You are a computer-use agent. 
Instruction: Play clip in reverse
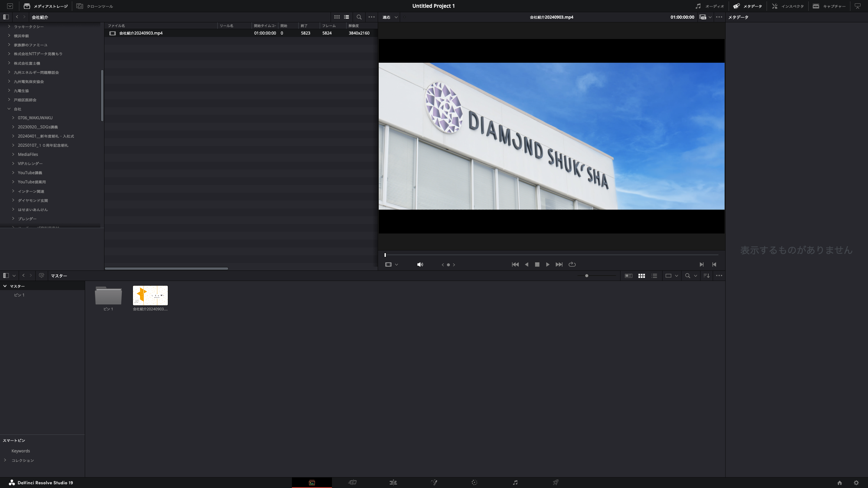coord(527,265)
